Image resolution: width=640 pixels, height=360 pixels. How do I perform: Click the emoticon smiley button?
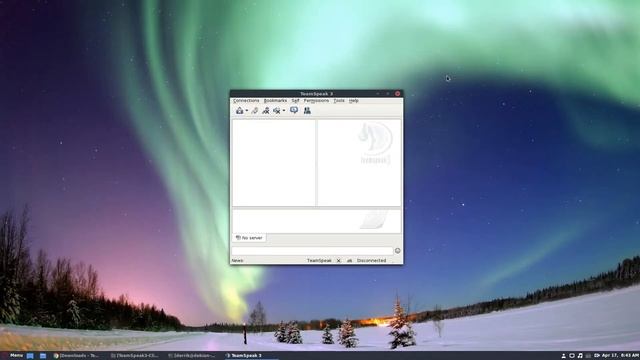[x=398, y=251]
